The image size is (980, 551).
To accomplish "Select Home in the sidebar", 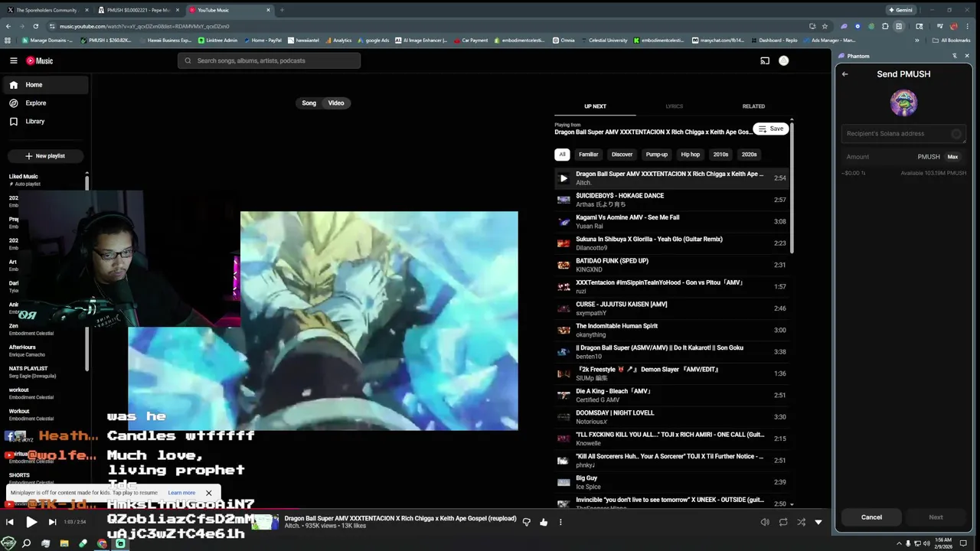I will [44, 85].
